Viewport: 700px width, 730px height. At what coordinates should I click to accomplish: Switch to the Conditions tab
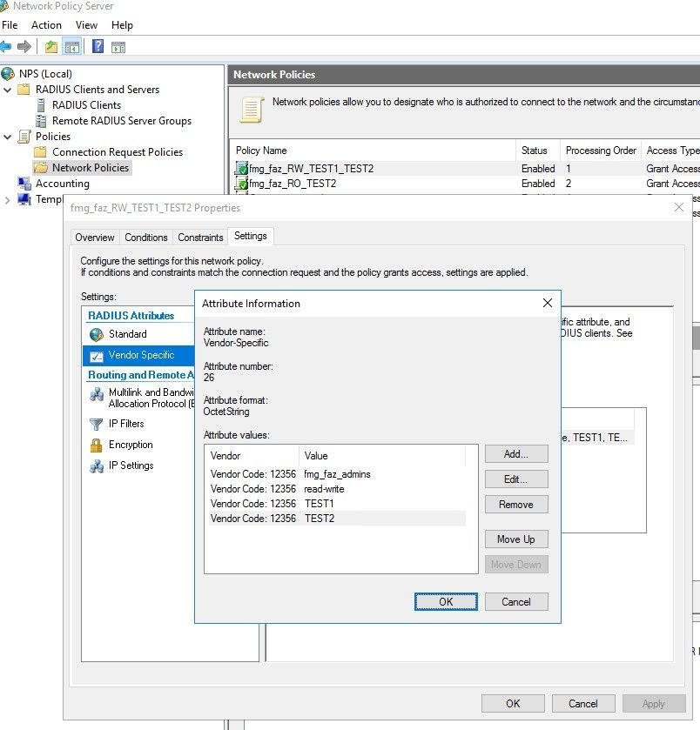(x=145, y=238)
